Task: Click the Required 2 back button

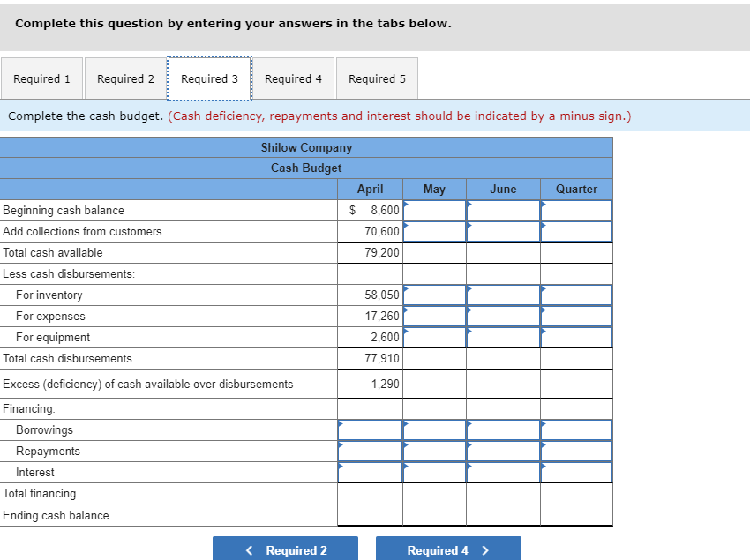Action: [x=285, y=548]
